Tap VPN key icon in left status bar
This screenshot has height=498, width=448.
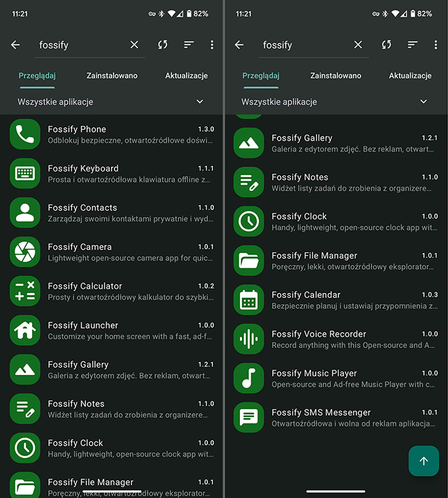click(x=152, y=14)
